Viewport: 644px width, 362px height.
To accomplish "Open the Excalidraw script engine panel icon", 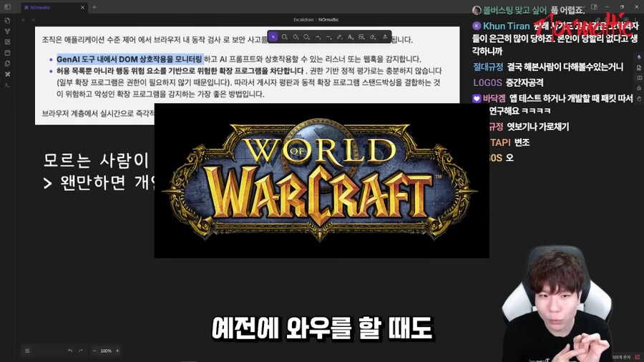I will [639, 57].
